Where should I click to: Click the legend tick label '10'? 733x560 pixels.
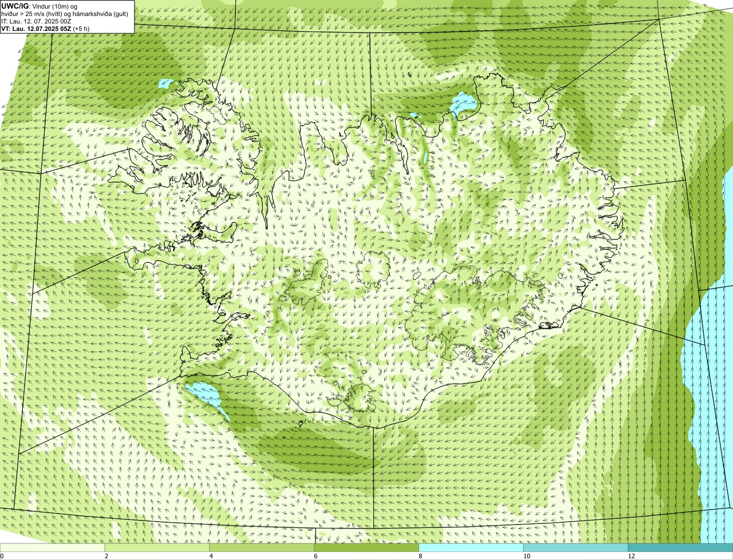(526, 556)
